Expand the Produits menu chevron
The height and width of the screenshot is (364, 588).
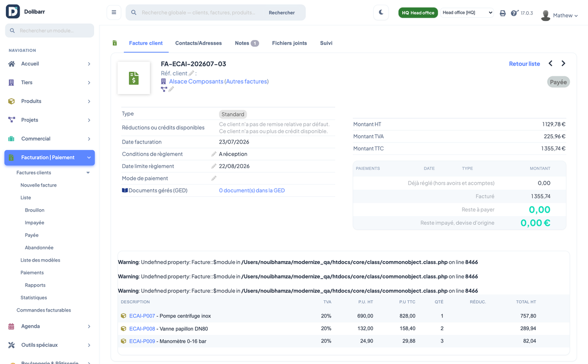click(89, 101)
